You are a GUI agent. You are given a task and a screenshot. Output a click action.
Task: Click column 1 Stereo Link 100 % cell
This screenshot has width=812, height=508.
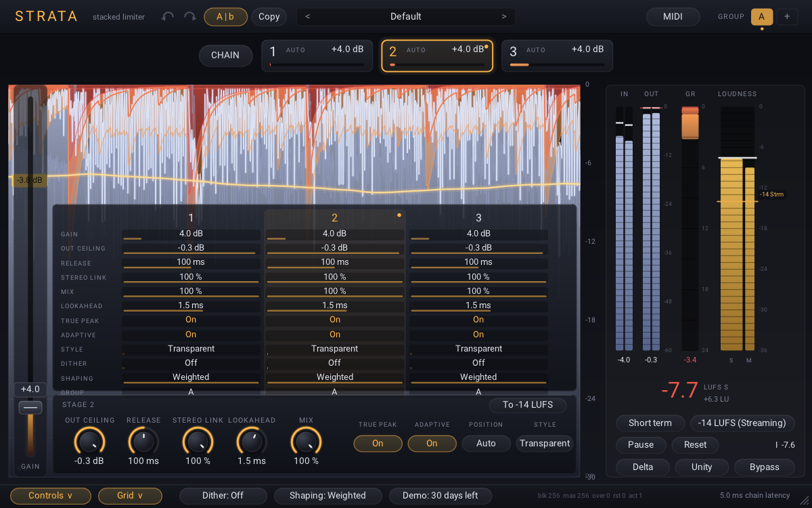click(191, 277)
